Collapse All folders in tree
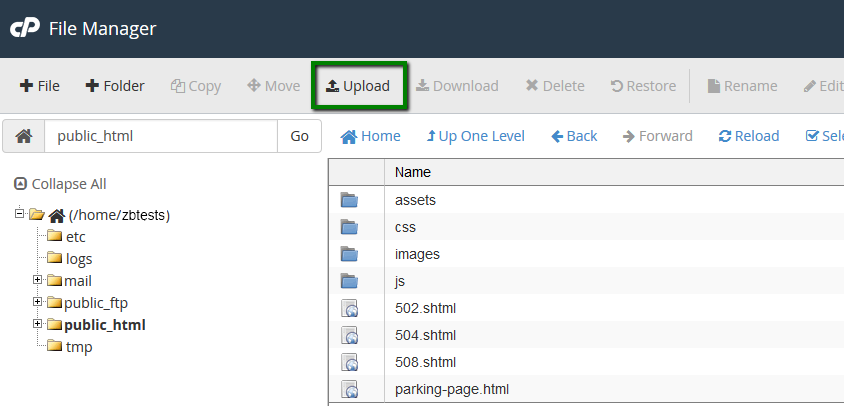This screenshot has height=406, width=844. 60,184
